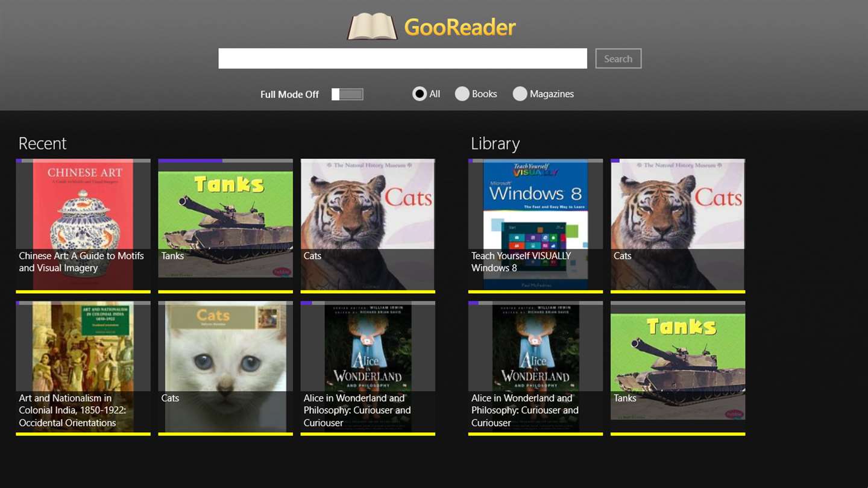Open Art and Nationalism in Colonial India book
This screenshot has width=868, height=488.
(x=83, y=368)
